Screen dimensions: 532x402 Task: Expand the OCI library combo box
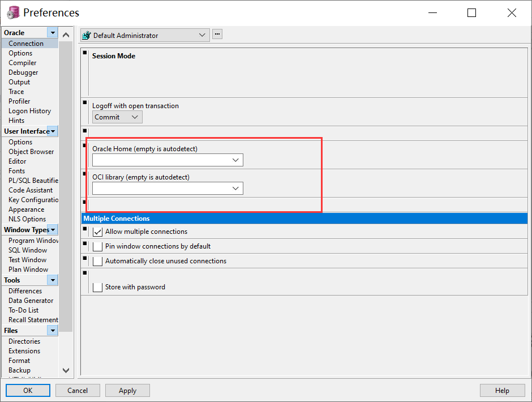click(x=235, y=189)
